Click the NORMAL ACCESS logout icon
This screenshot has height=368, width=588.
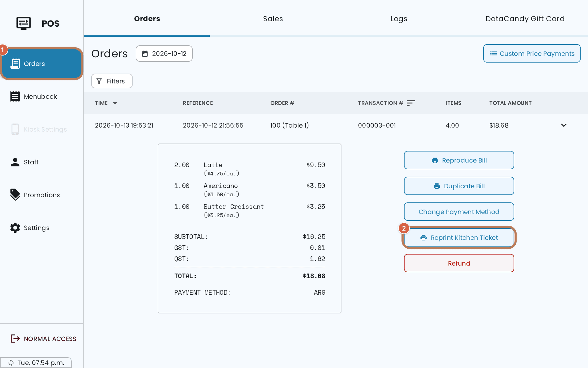click(x=15, y=339)
